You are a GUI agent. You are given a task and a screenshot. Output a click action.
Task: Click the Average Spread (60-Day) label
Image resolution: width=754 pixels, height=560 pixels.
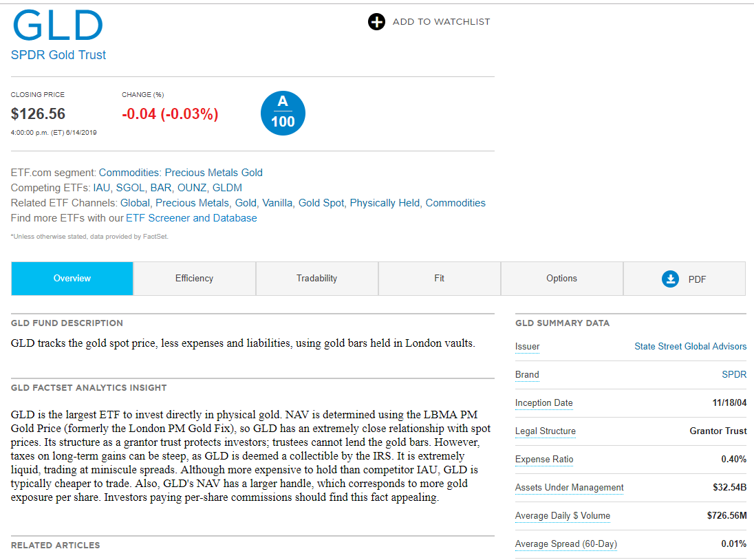[566, 543]
